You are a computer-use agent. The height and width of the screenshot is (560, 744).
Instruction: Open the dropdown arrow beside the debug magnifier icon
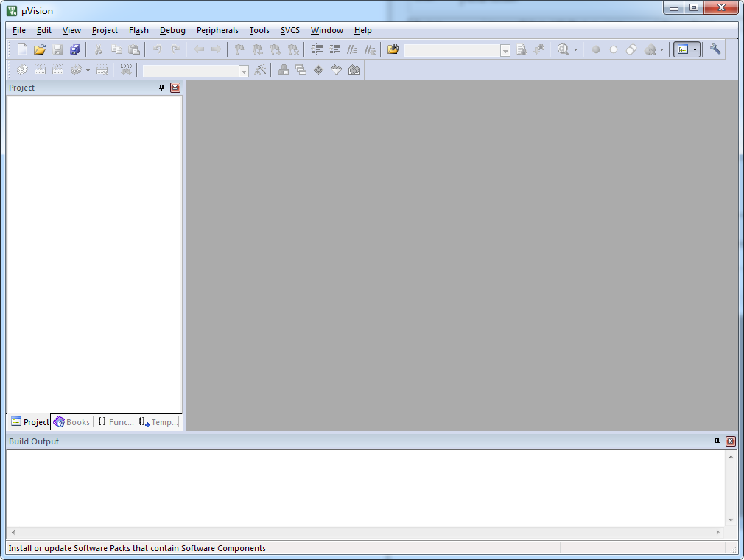[x=575, y=49]
